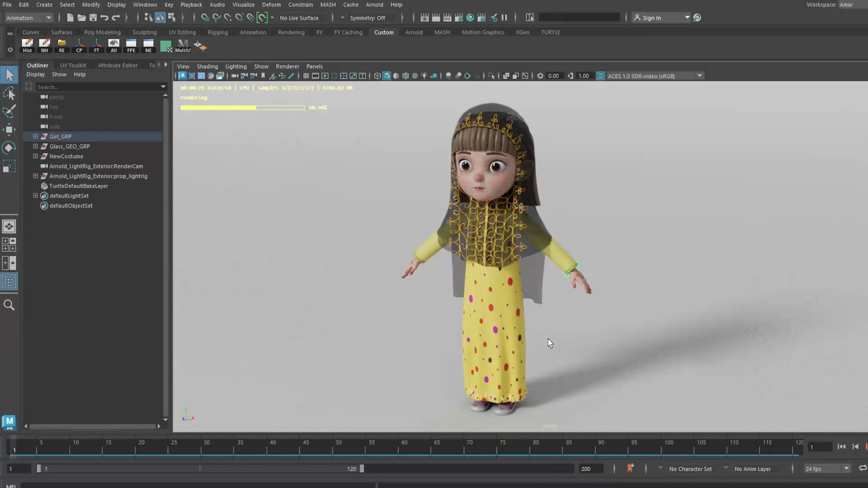This screenshot has width=868, height=488.
Task: Pause the viewport with the pause icon
Action: click(505, 18)
